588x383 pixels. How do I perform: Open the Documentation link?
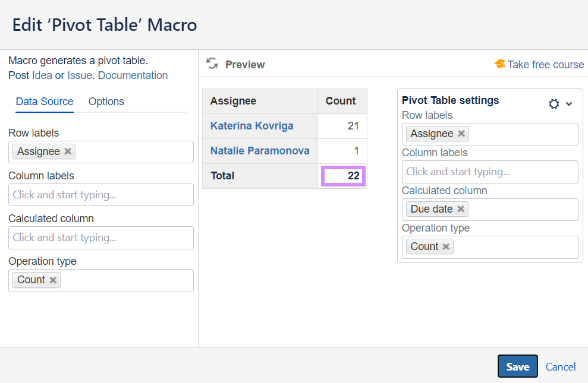tap(133, 75)
